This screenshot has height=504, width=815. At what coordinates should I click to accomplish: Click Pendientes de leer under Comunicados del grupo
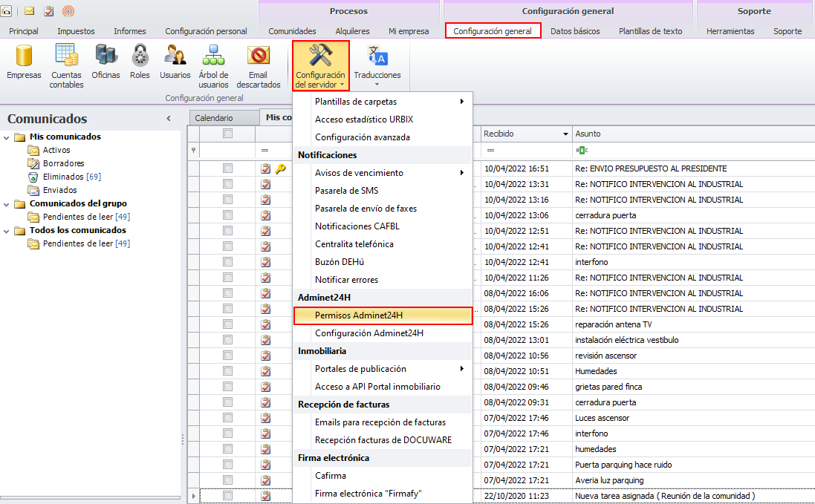tap(78, 217)
